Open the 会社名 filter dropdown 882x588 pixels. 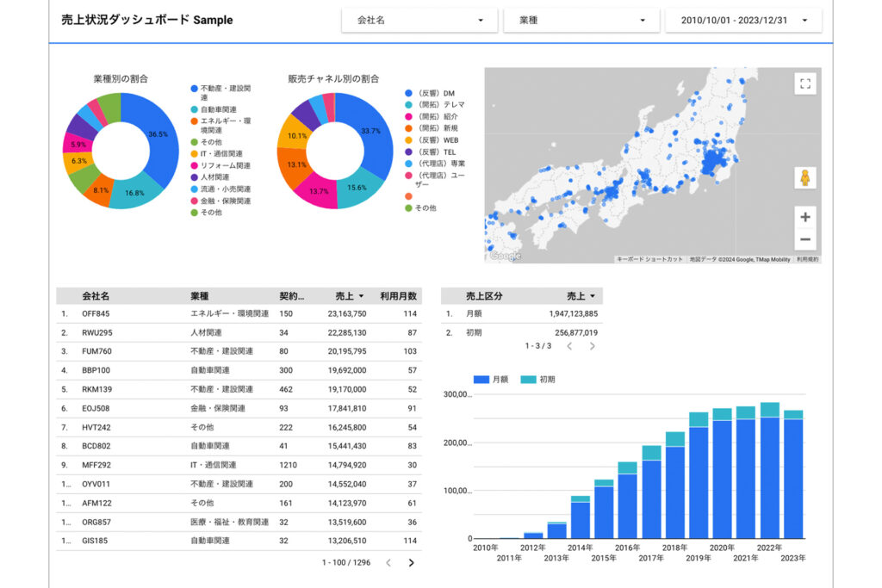[419, 21]
